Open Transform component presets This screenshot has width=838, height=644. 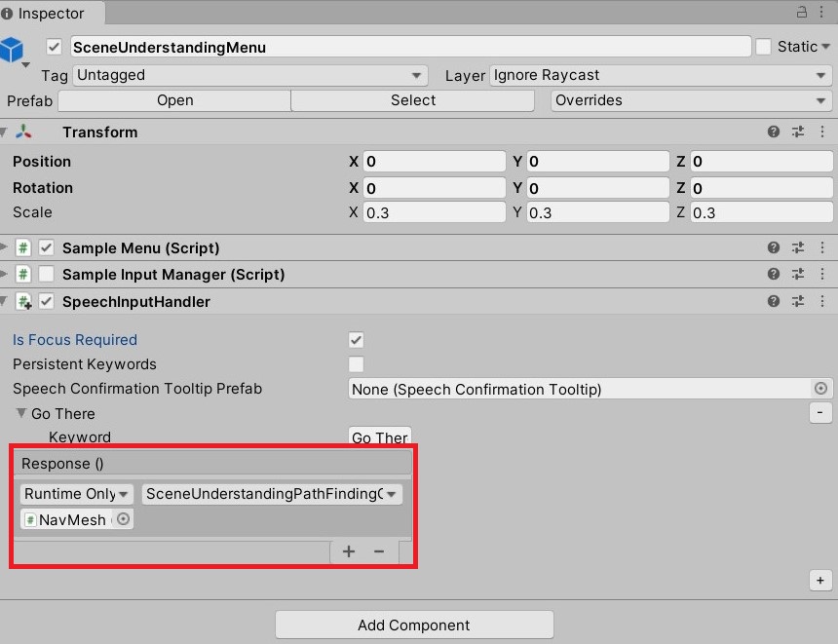[x=798, y=132]
